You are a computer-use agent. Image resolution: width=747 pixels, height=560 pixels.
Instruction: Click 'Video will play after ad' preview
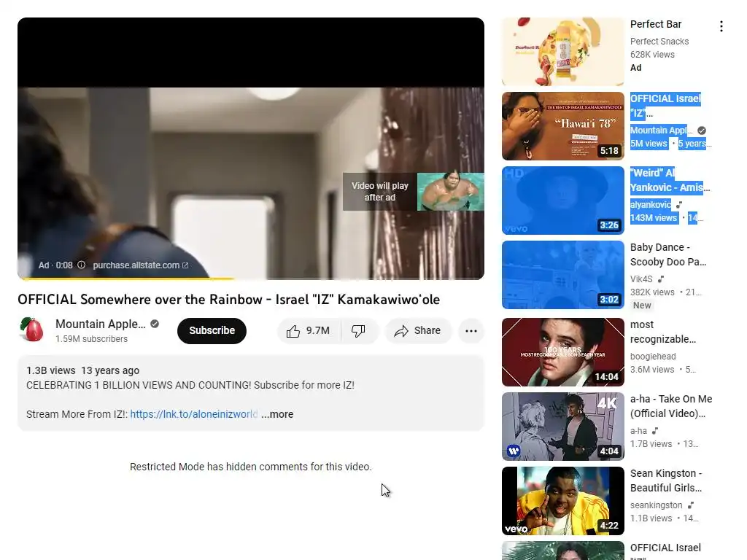(413, 192)
